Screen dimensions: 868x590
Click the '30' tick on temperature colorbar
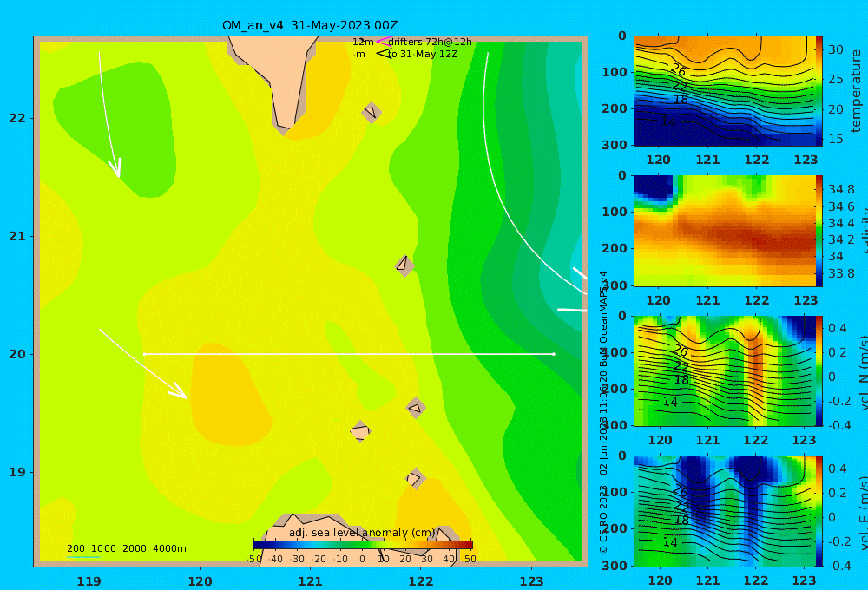835,49
